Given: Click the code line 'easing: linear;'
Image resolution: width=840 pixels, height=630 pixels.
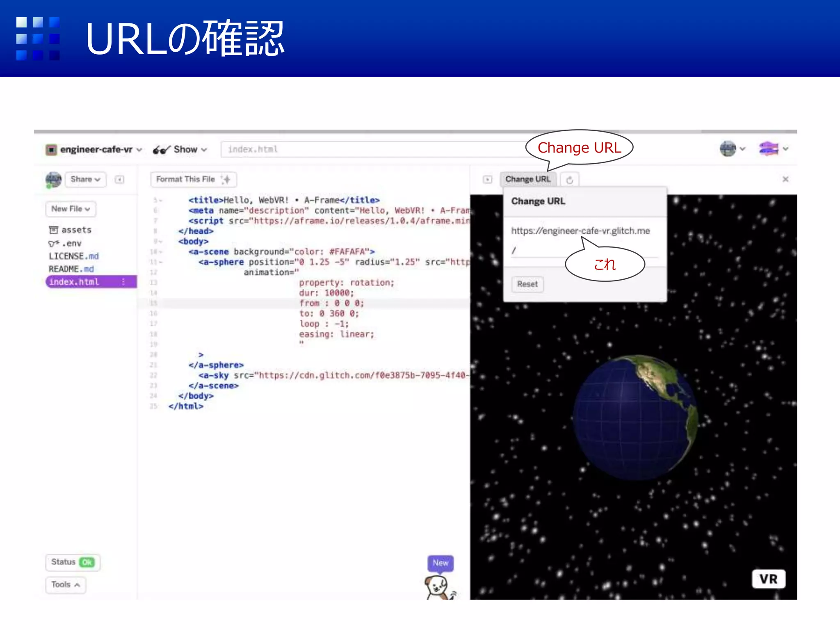Looking at the screenshot, I should click(x=337, y=334).
